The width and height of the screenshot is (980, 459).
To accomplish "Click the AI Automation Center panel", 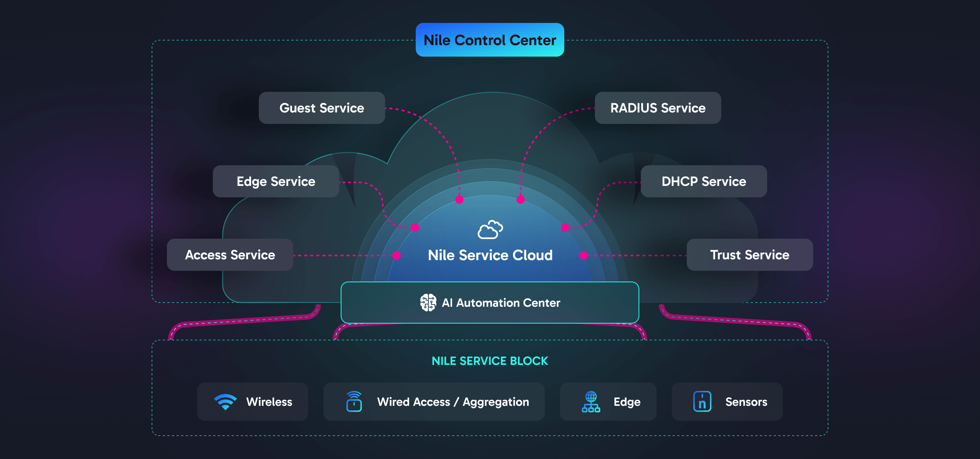I will click(490, 303).
